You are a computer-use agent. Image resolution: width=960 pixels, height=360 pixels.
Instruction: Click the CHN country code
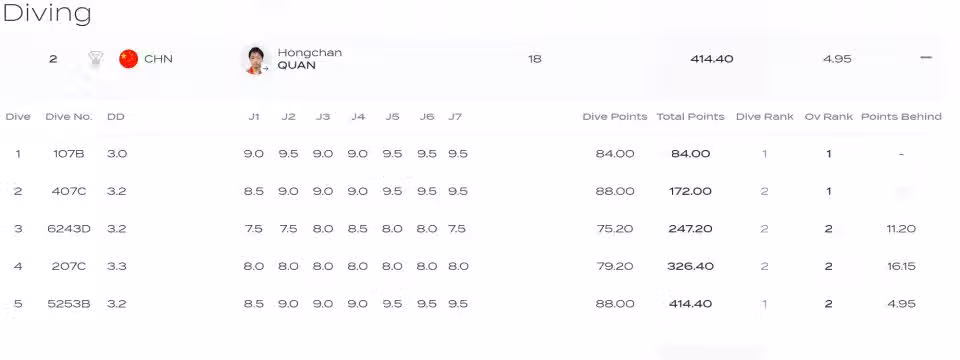(x=159, y=59)
